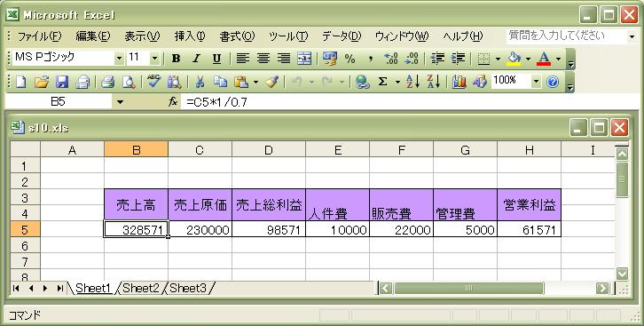Click the Cut scissors icon

pos(200,82)
